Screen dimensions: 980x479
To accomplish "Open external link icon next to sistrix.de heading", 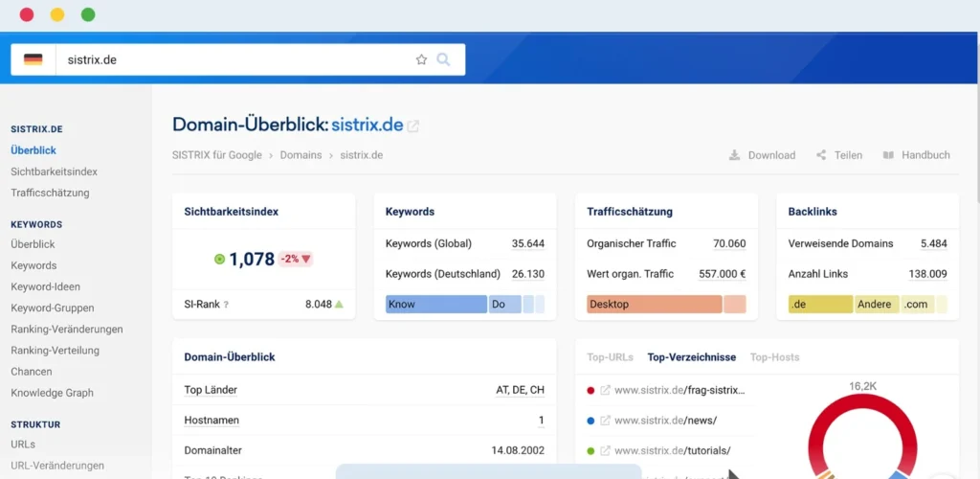I will 413,125.
